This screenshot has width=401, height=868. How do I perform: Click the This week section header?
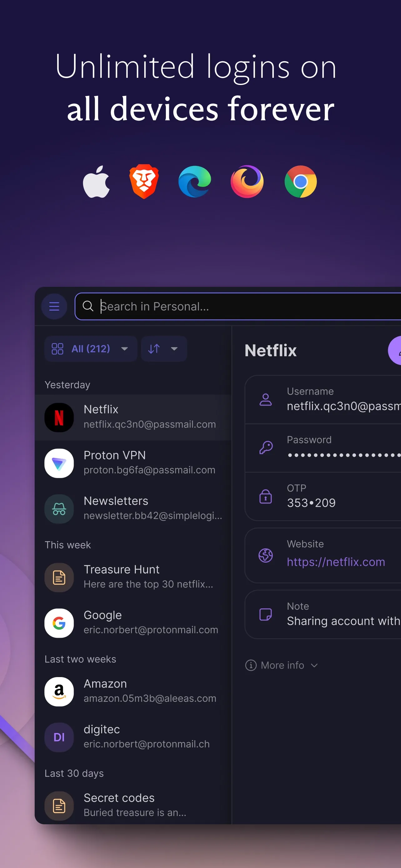tap(68, 545)
